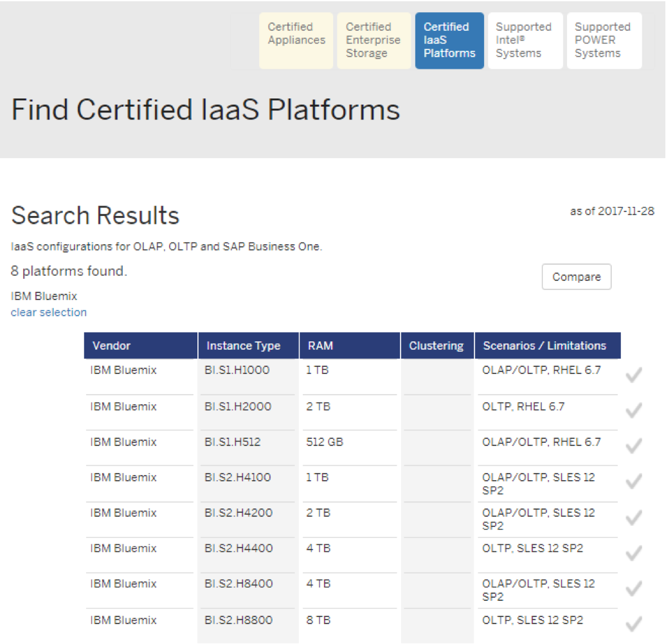
Task: Click the 512 GB RAM value
Action: pos(325,442)
